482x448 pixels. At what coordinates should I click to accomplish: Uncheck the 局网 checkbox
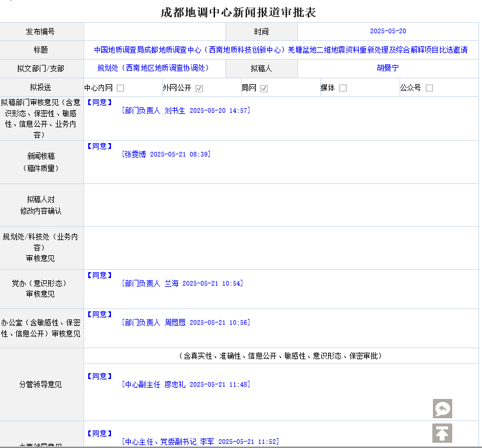click(x=264, y=88)
